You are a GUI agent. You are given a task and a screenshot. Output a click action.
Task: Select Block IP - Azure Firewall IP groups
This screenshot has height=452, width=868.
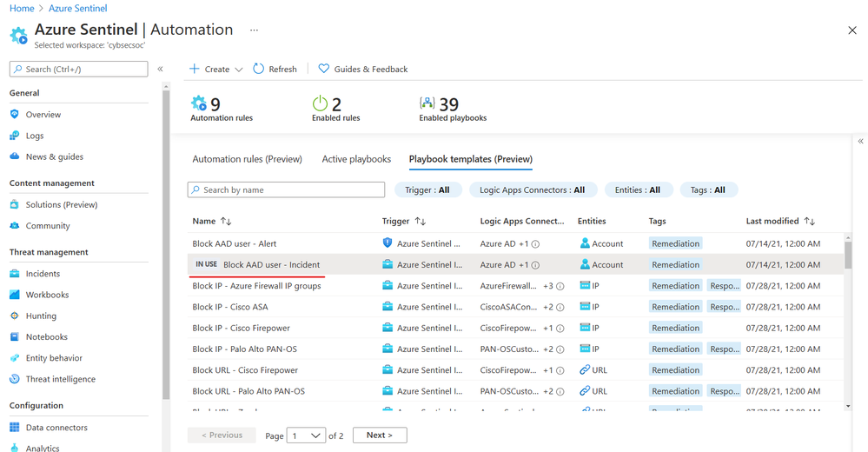(257, 286)
